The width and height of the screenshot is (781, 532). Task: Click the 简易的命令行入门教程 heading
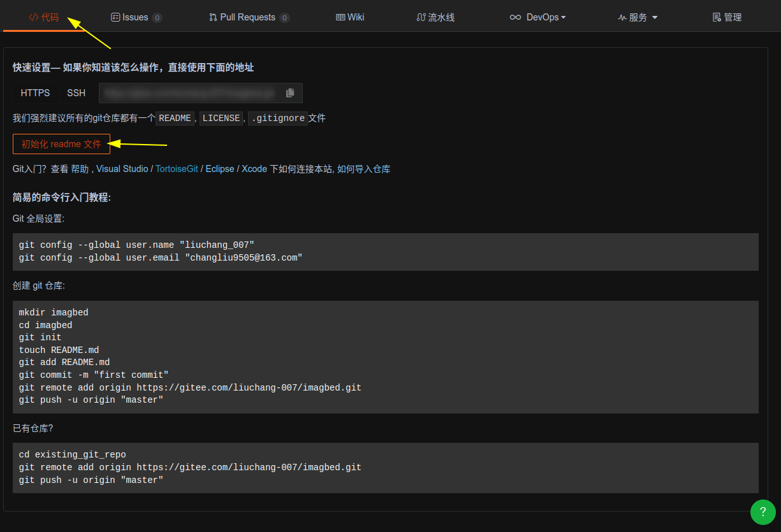point(62,198)
